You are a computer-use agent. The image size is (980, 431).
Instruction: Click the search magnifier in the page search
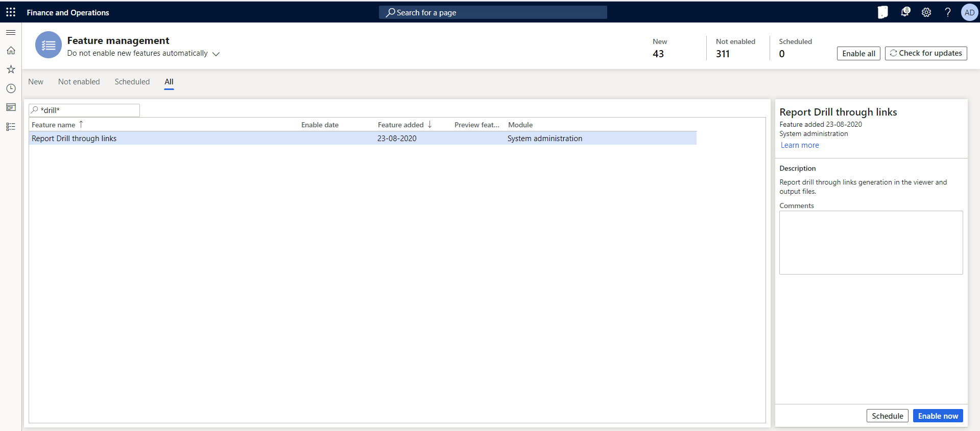coord(390,12)
